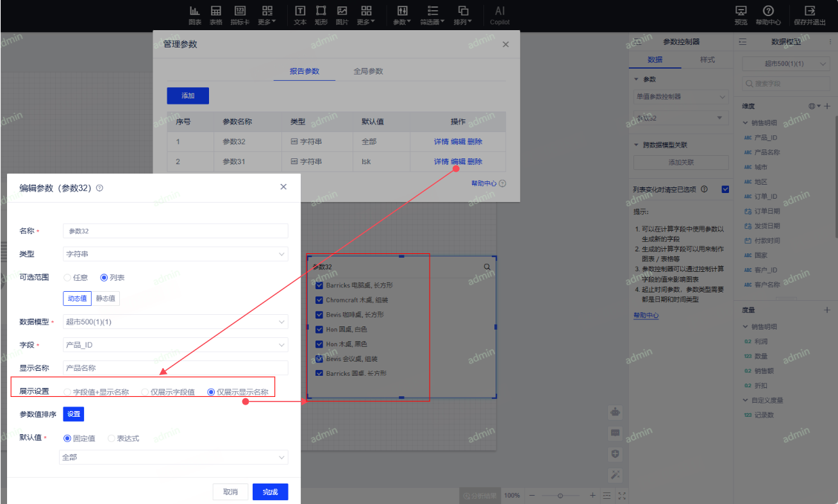Viewport: 838px width, 504px height.
Task: Switch to the 全局参数 tab
Action: [x=368, y=71]
